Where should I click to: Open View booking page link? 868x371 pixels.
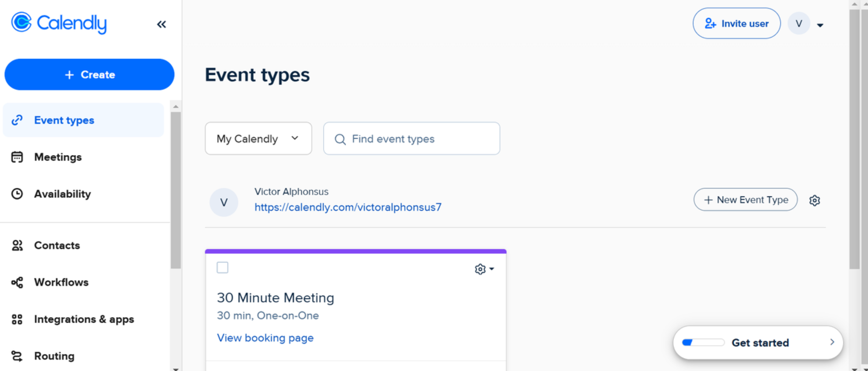click(265, 338)
